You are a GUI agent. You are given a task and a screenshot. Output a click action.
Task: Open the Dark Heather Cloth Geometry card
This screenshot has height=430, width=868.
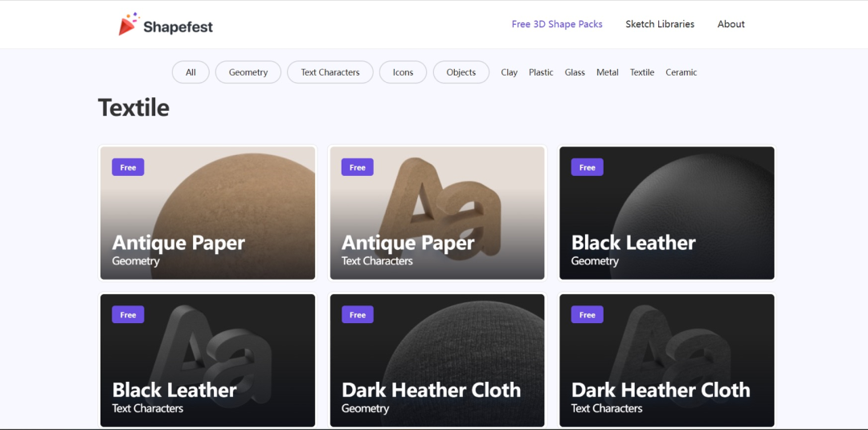point(437,360)
